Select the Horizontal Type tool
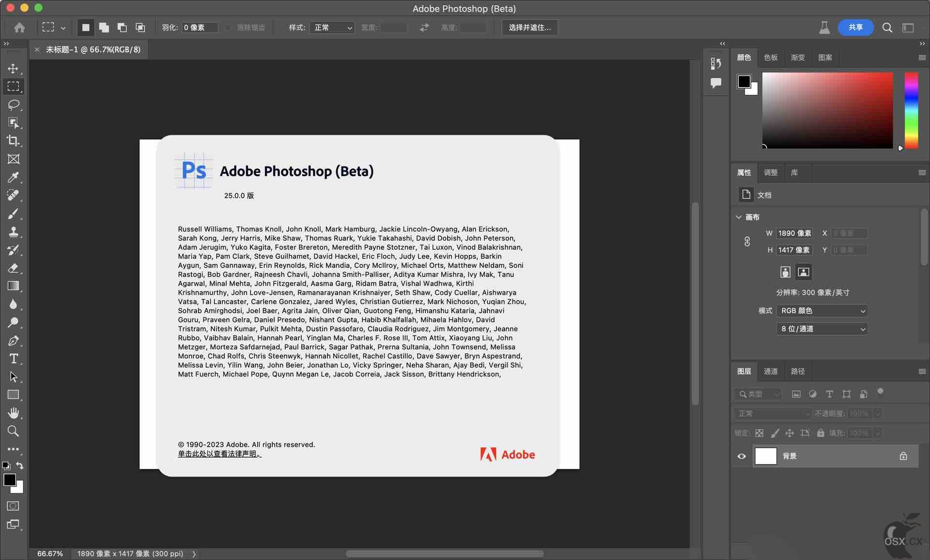The height and width of the screenshot is (560, 930). click(13, 359)
